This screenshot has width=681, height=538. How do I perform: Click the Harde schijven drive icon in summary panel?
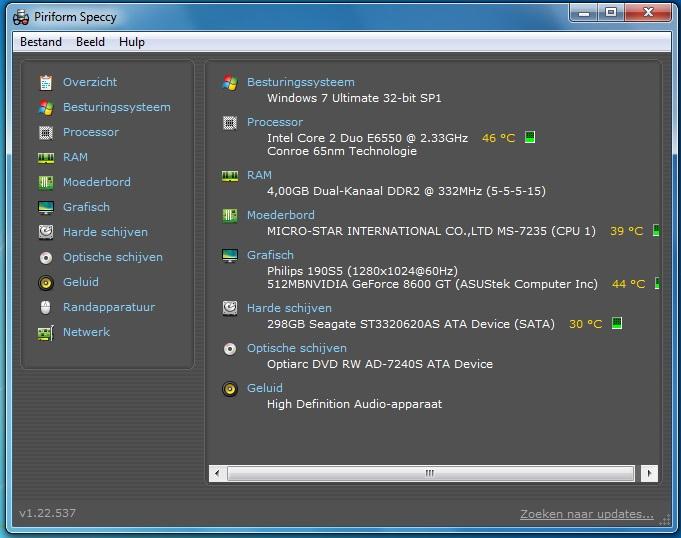click(x=230, y=308)
